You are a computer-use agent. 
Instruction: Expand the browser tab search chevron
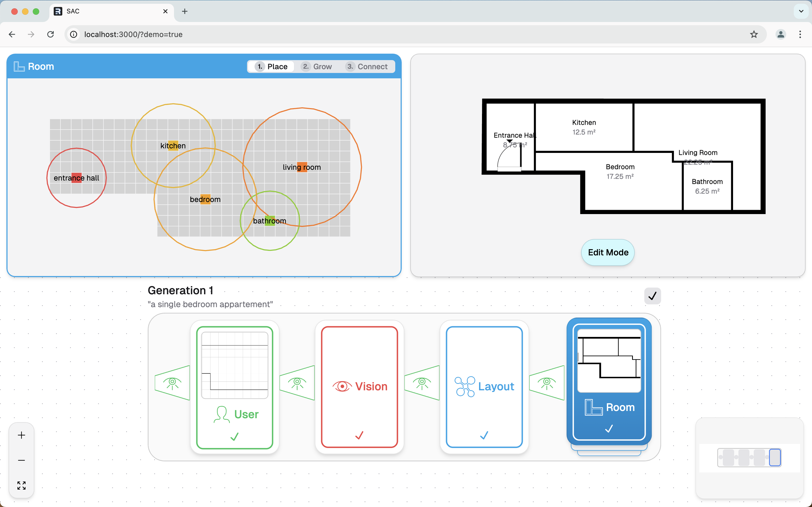point(801,11)
